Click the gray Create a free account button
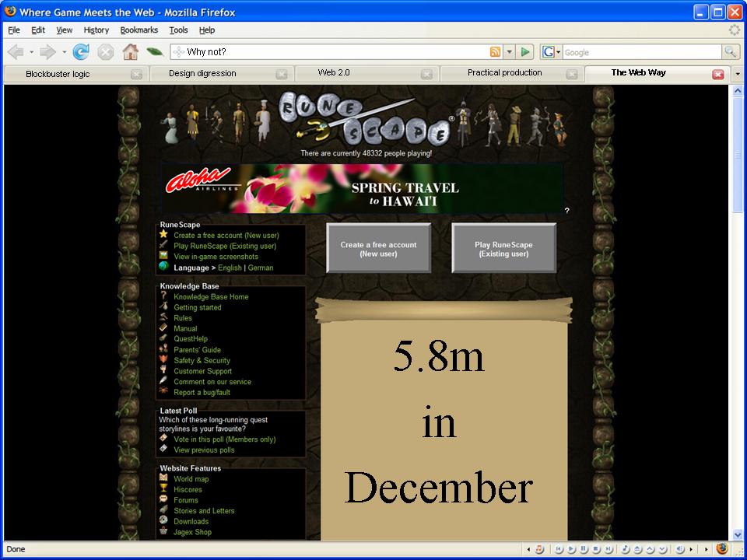Screen dimensions: 747x560 [x=379, y=248]
